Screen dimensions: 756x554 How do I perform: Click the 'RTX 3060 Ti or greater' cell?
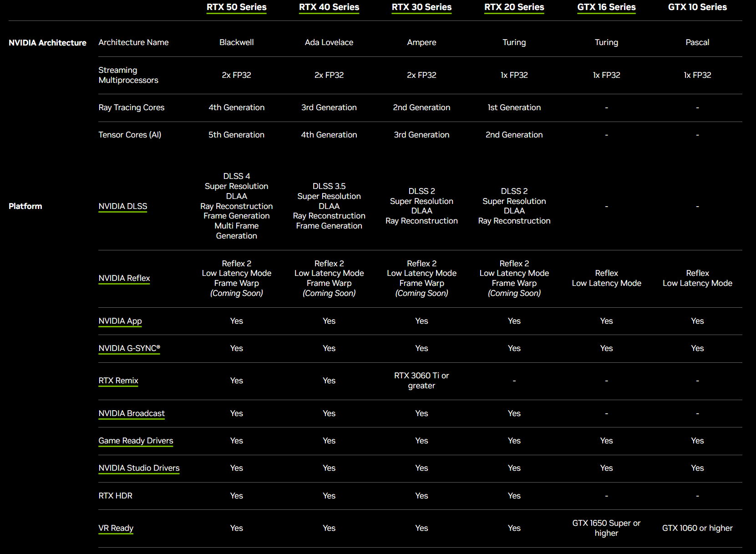(421, 381)
